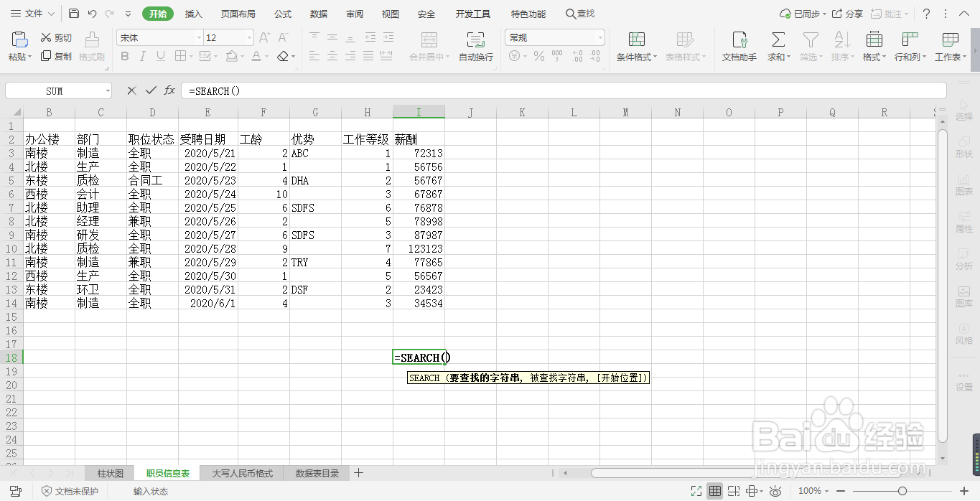Screen dimensions: 980x501
Task: Open the help question mark icon
Action: pos(926,14)
